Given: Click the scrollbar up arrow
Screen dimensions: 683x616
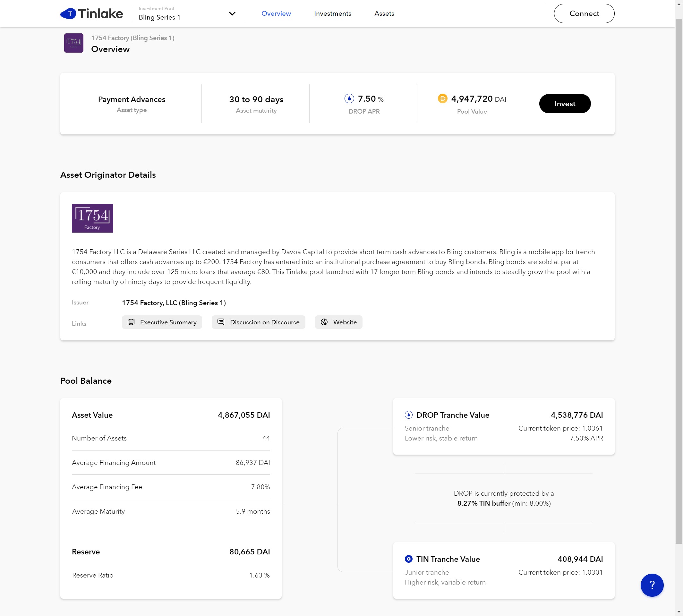Looking at the screenshot, I should 679,4.
